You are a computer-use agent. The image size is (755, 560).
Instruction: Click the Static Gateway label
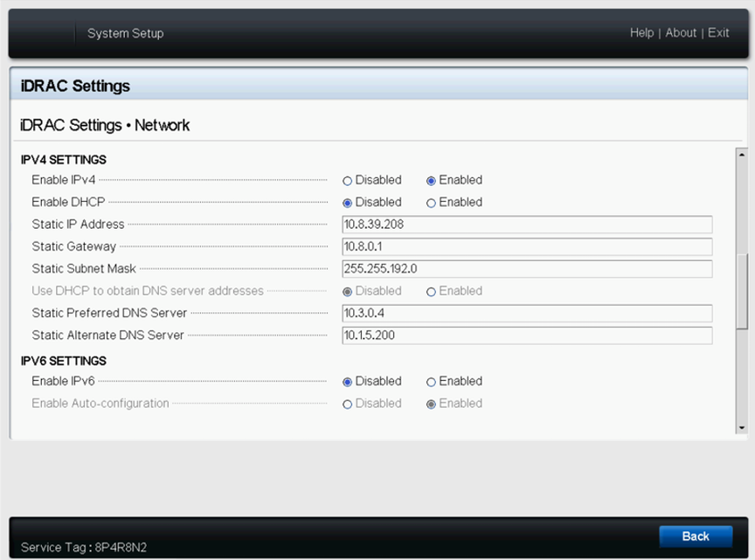(x=73, y=246)
